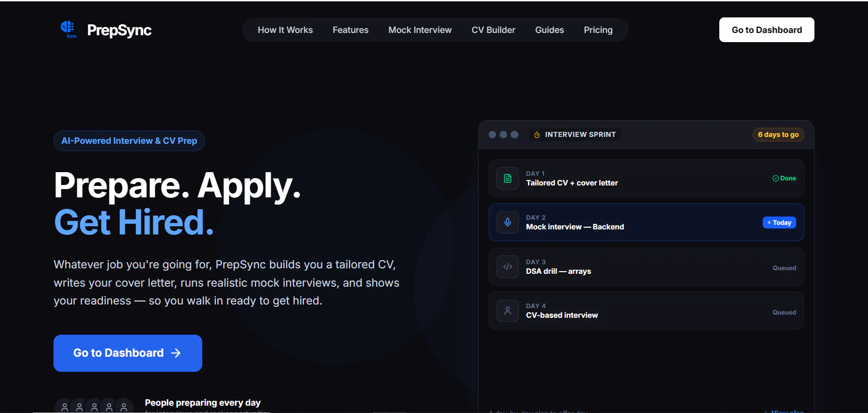Click the last avatar icon in the row
The width and height of the screenshot is (868, 413).
(x=124, y=407)
